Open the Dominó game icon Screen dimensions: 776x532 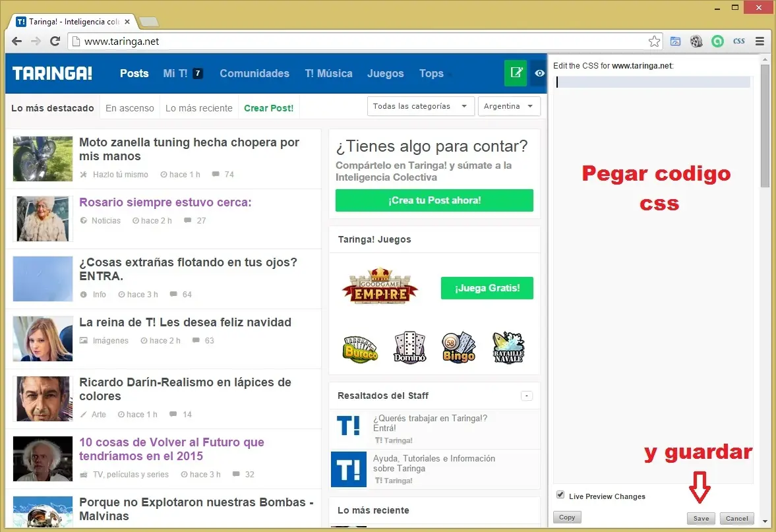(409, 347)
